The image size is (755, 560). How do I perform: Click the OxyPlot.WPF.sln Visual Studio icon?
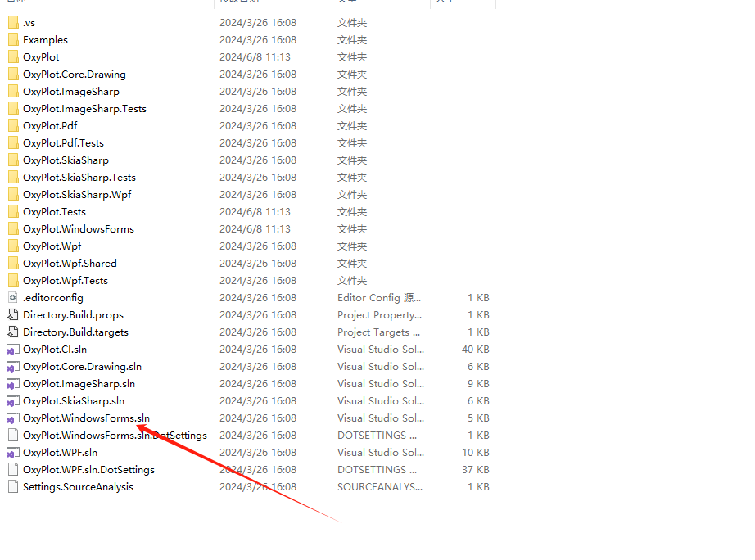pyautogui.click(x=13, y=453)
